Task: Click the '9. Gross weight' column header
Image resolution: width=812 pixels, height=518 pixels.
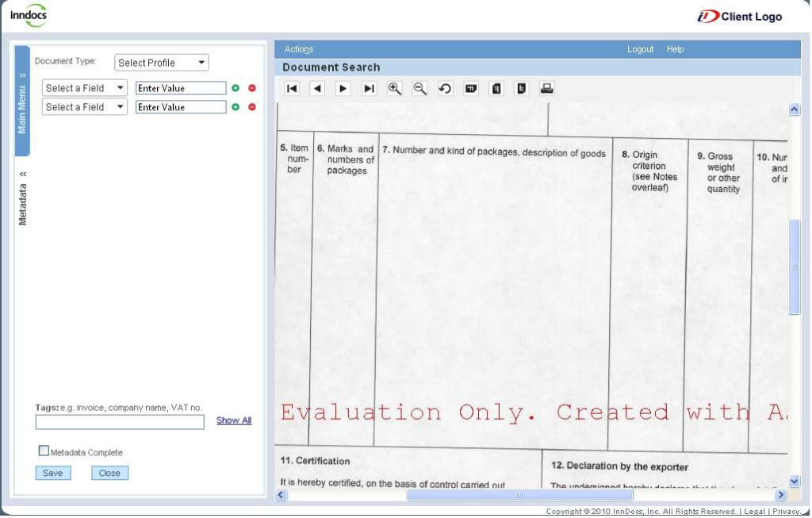Action: 718,172
